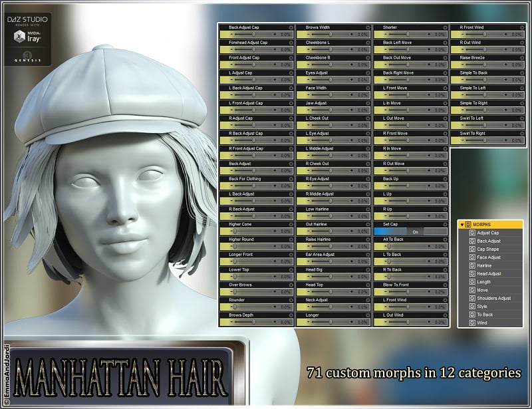
Task: Open the gear menu for Jaw Adjust
Action: pos(368,103)
